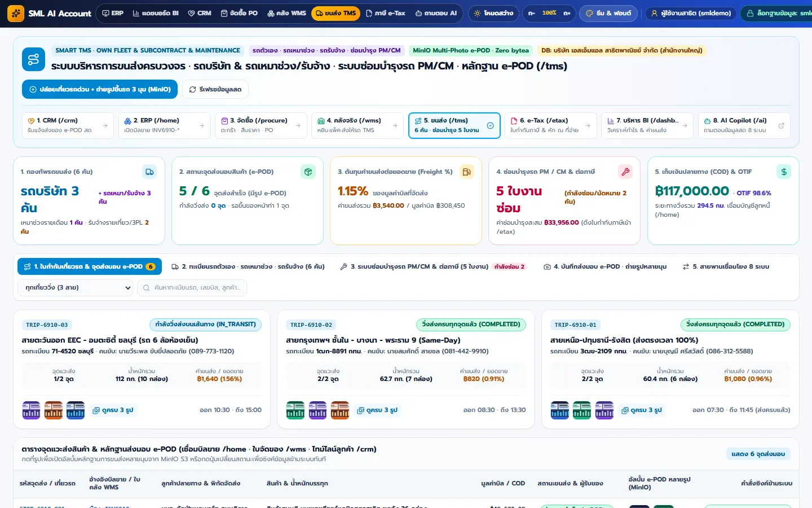Open workflow step 4. คลังจริง (/wms)

tap(357, 125)
